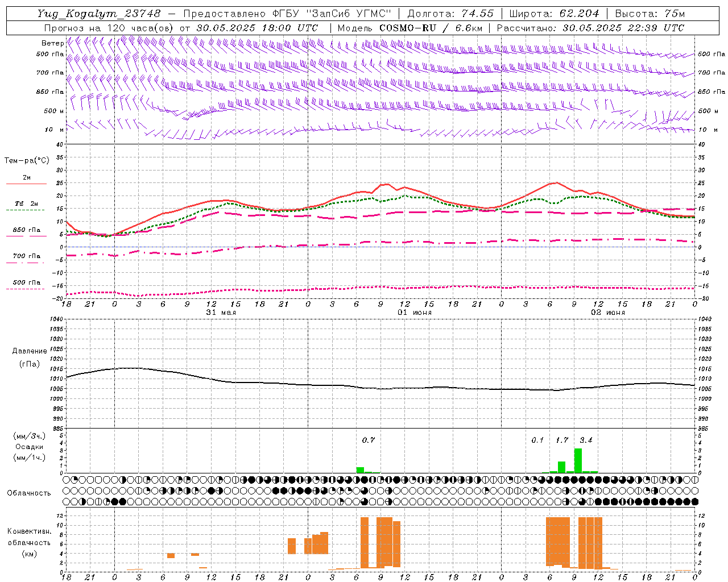Screen dimensions: 728x582
Task: Click the "Давление" pressure panel label
Action: pyautogui.click(x=30, y=351)
